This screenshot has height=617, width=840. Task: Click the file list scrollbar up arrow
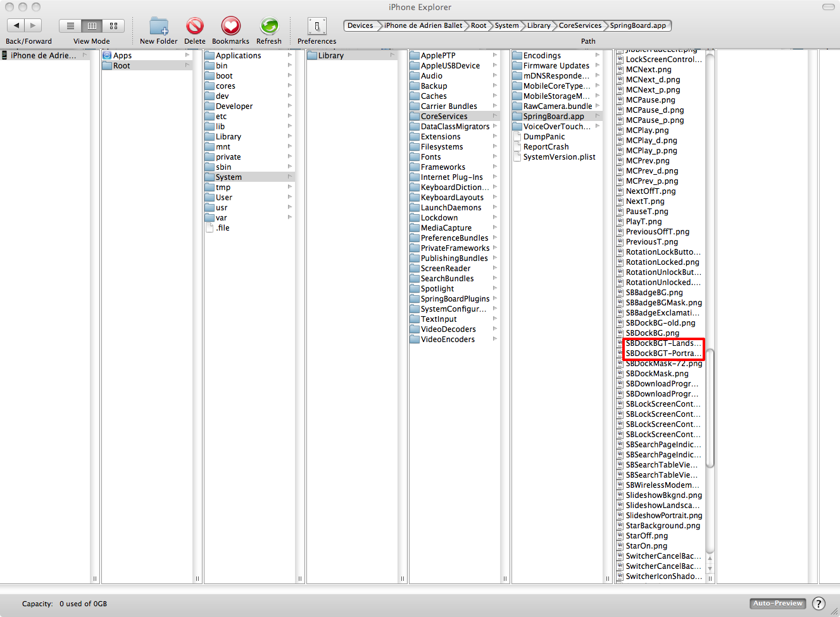click(710, 559)
